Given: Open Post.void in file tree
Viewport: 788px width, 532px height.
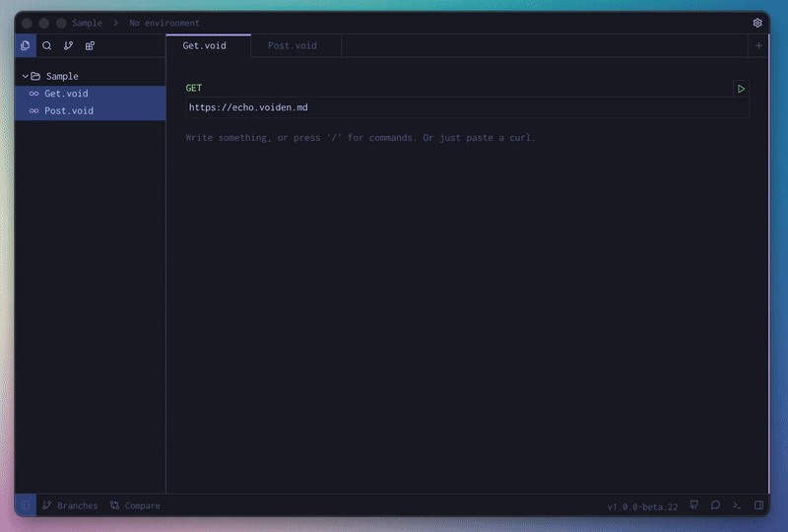Looking at the screenshot, I should tap(91, 111).
